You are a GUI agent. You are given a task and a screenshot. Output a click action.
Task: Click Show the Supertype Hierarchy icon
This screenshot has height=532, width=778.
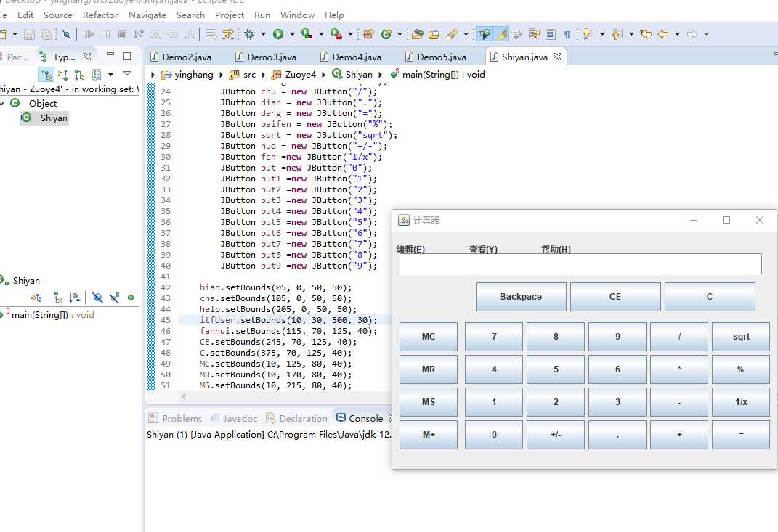pyautogui.click(x=63, y=75)
